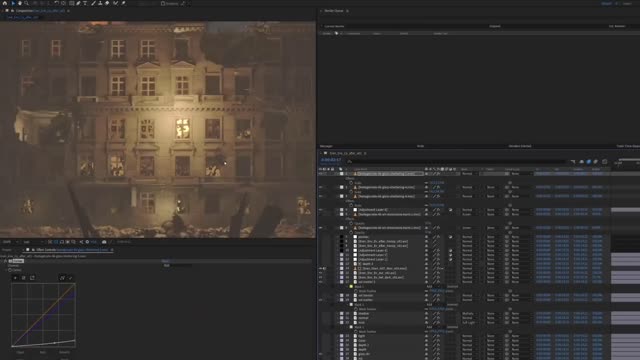Click the third small icon above the curves graph
This screenshot has height=360, width=640.
[x=32, y=278]
